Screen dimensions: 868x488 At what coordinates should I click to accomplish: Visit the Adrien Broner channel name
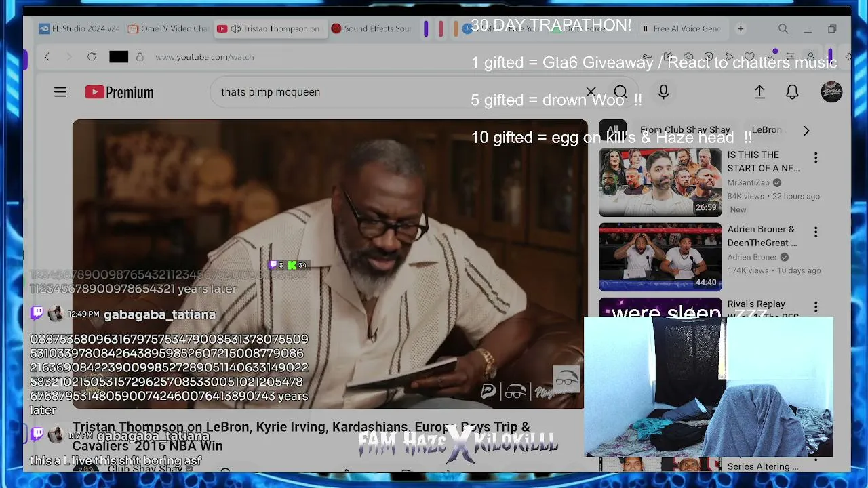pos(752,258)
